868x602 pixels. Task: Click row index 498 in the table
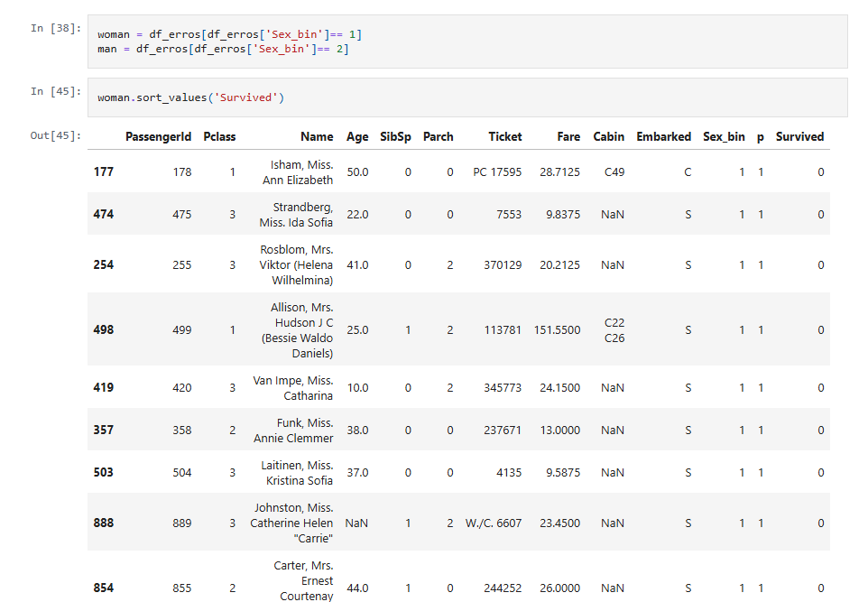(x=104, y=330)
